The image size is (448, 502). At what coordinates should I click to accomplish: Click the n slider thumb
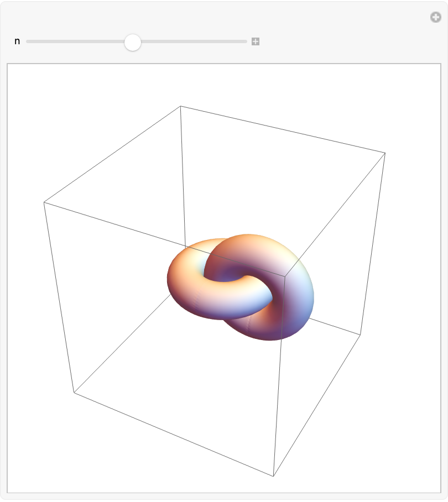[x=133, y=42]
